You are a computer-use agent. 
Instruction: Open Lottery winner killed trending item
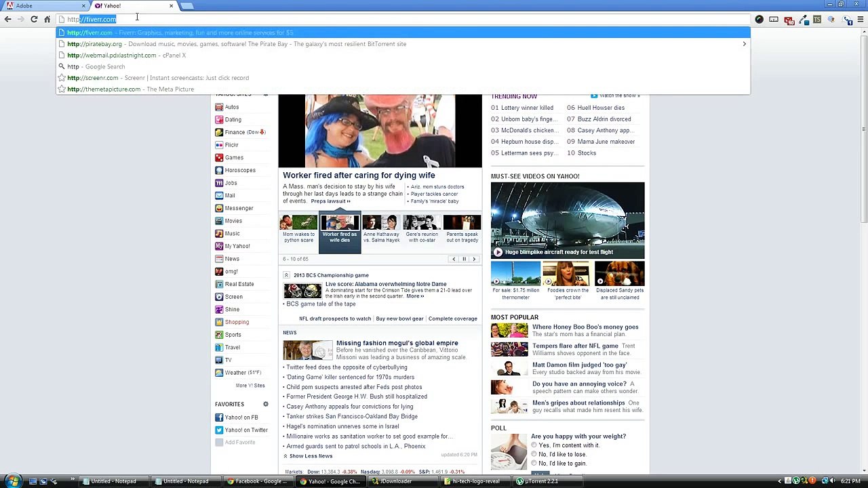point(527,108)
